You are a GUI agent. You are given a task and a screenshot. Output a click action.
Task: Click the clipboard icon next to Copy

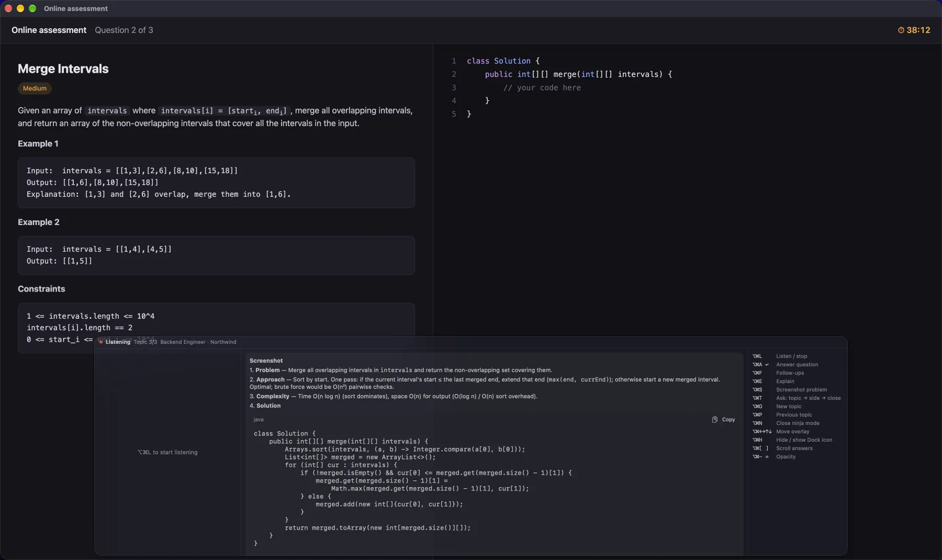[715, 419]
